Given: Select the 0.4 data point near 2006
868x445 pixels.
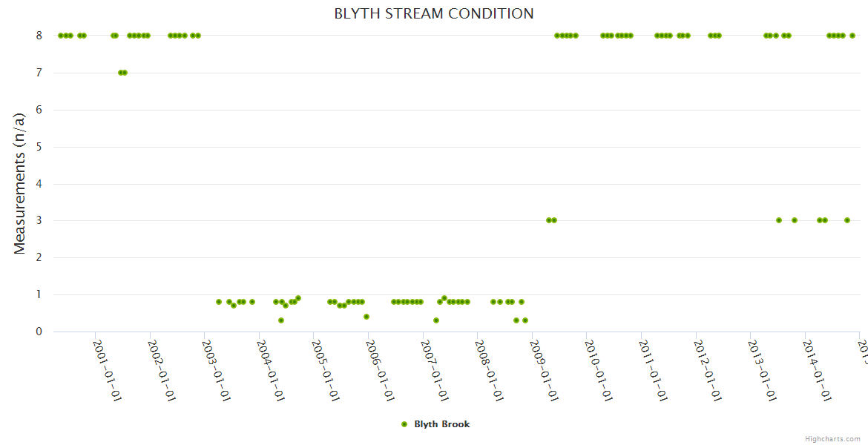Looking at the screenshot, I should click(x=366, y=317).
